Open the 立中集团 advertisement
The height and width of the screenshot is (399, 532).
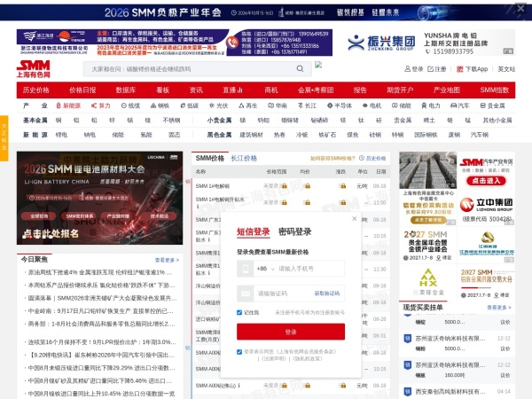(x=486, y=208)
